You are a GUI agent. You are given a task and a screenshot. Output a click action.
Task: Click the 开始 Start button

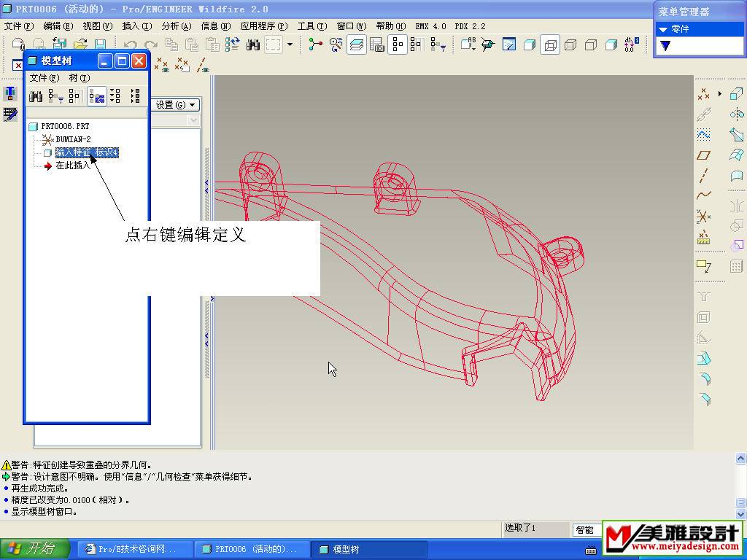(x=36, y=549)
